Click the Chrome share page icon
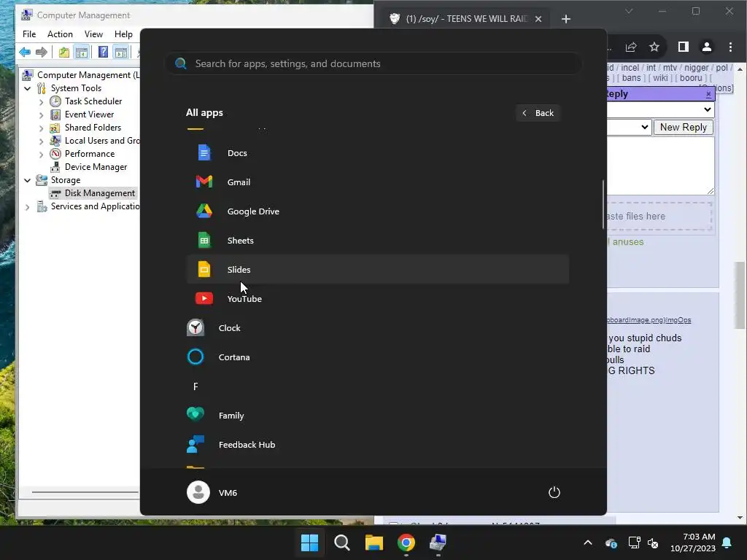 click(631, 47)
